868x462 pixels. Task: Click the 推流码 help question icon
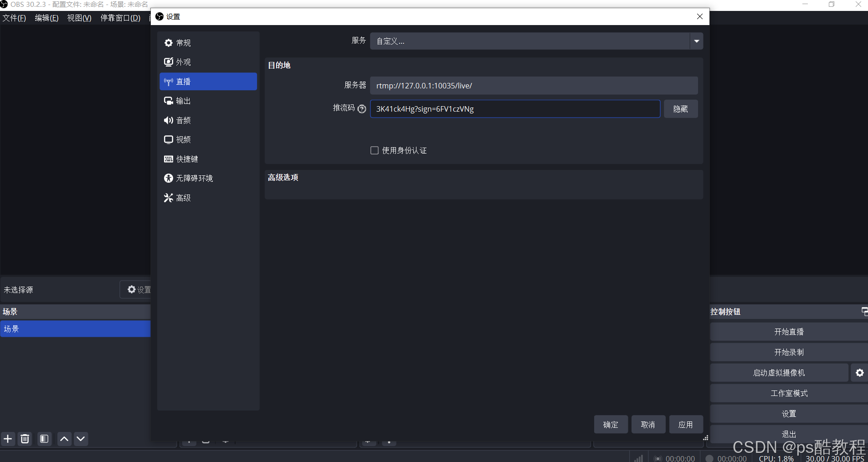[362, 109]
